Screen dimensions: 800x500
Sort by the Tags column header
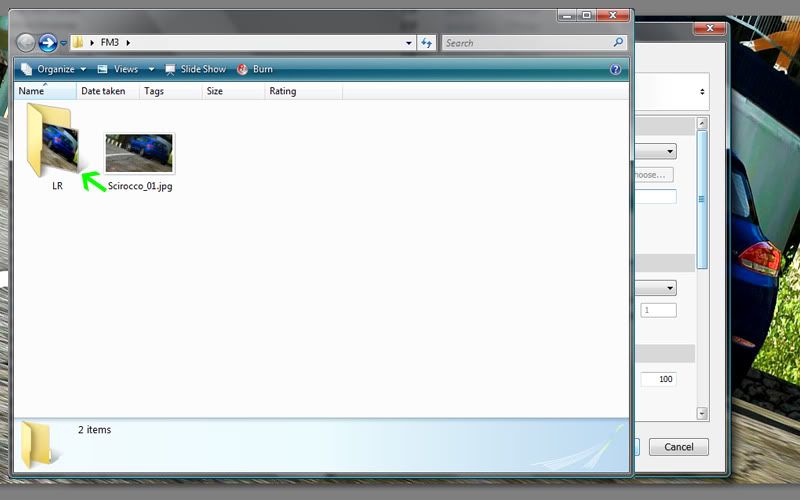(170, 91)
